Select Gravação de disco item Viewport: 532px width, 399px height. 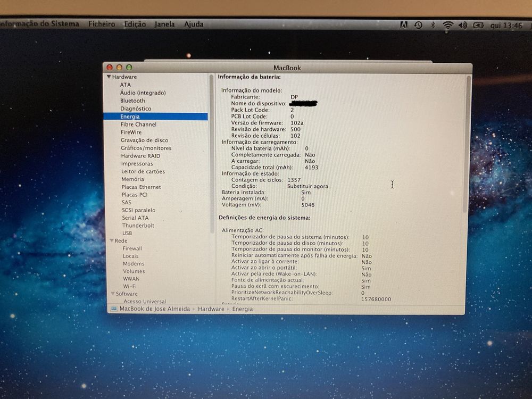point(144,140)
